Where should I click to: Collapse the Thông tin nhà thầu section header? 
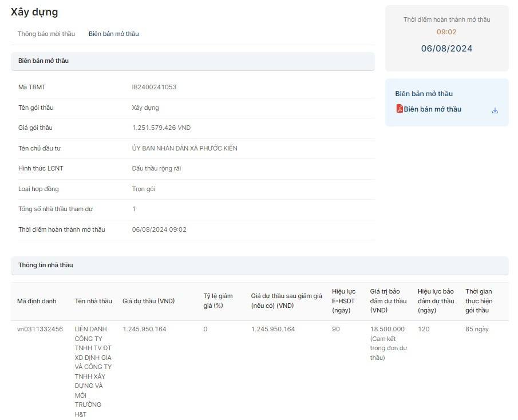pyautogui.click(x=259, y=266)
